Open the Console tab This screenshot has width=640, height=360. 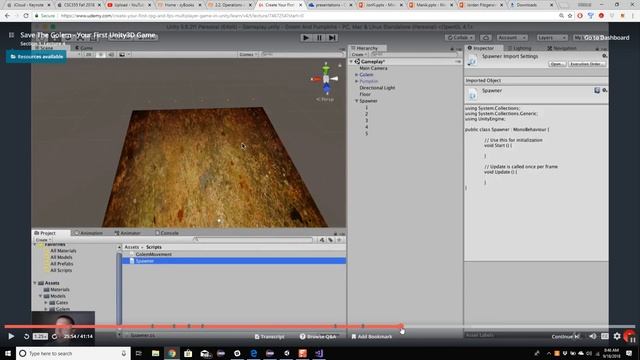click(x=167, y=233)
